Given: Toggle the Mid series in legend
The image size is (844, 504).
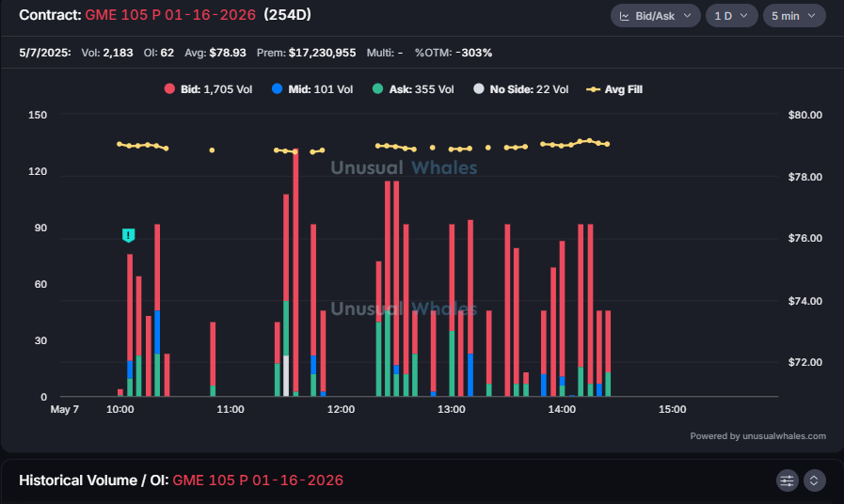Looking at the screenshot, I should point(312,89).
